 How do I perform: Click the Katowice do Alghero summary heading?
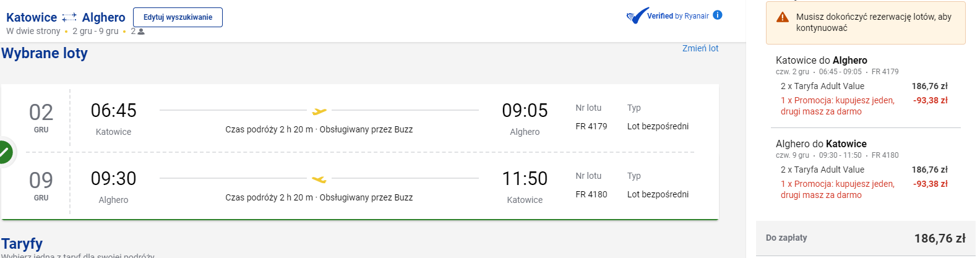click(x=821, y=60)
